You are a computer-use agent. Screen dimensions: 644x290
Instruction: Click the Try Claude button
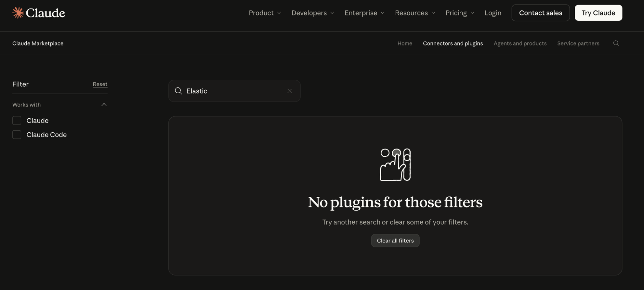(x=598, y=13)
